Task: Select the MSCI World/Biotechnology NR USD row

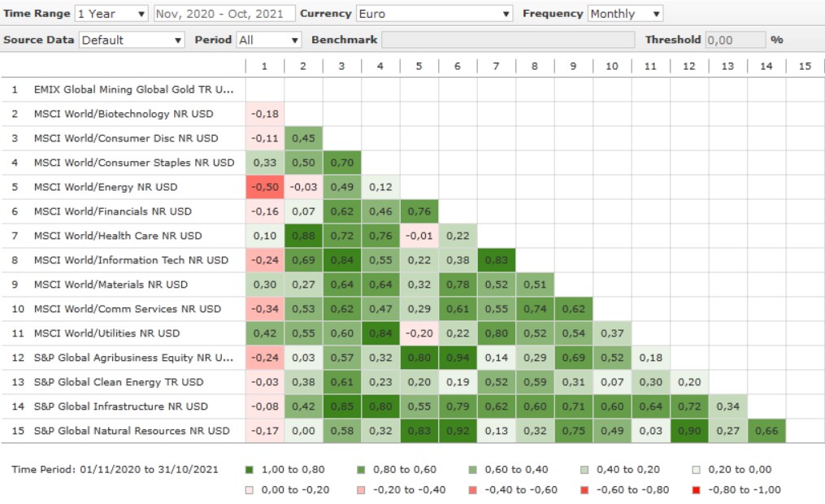Action: pyautogui.click(x=124, y=114)
